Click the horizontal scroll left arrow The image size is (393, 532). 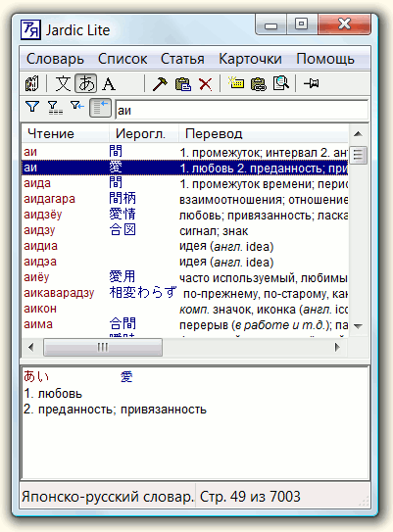point(31,347)
